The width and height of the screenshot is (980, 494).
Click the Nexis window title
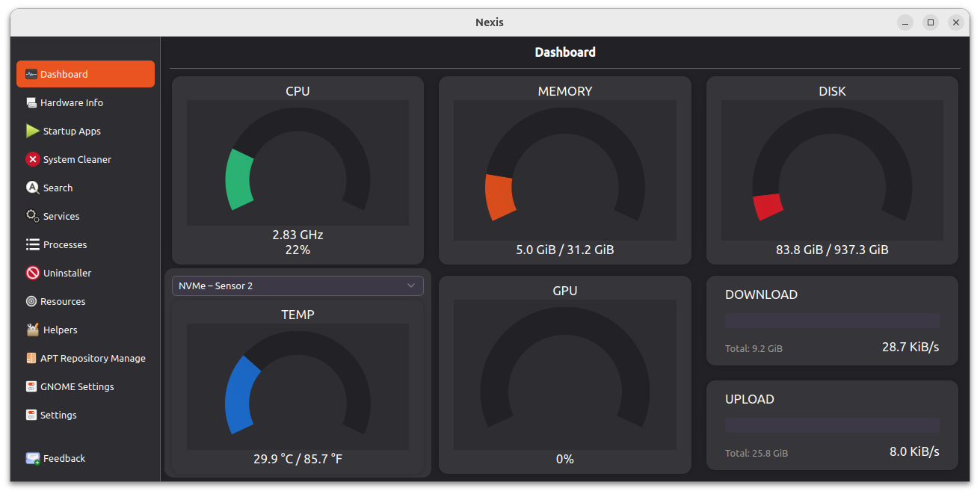490,22
